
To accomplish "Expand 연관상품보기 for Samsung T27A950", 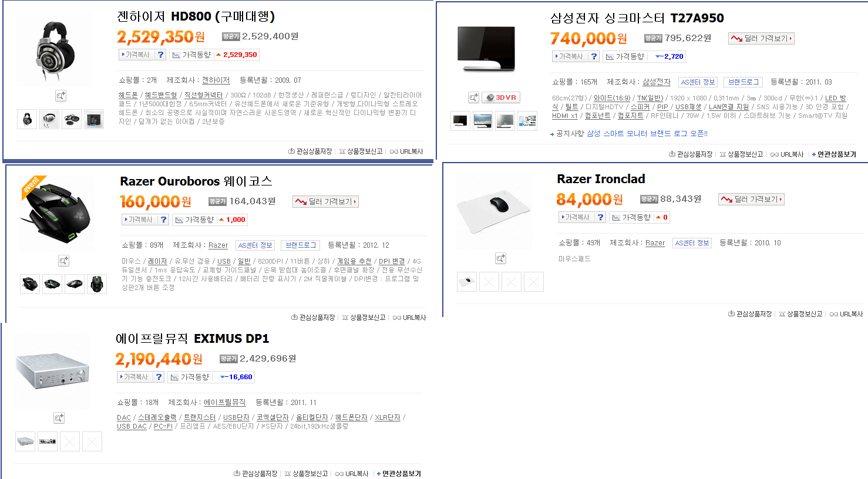I will coord(834,154).
